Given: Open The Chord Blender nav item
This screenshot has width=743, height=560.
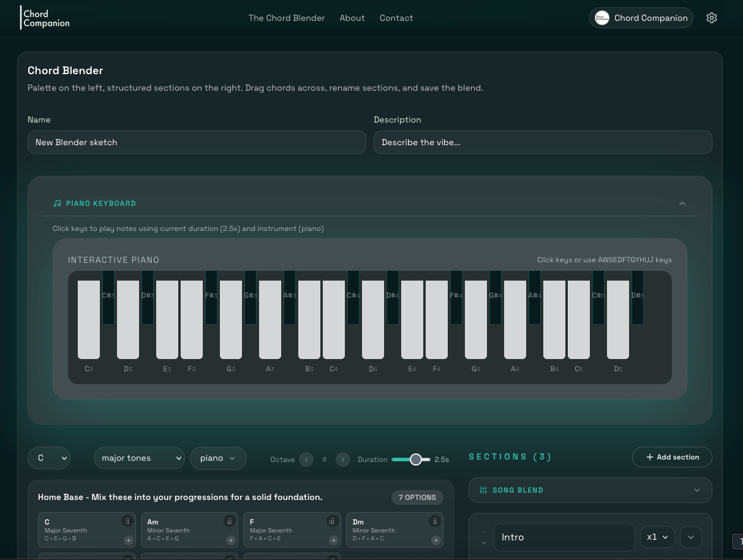Looking at the screenshot, I should (x=287, y=18).
